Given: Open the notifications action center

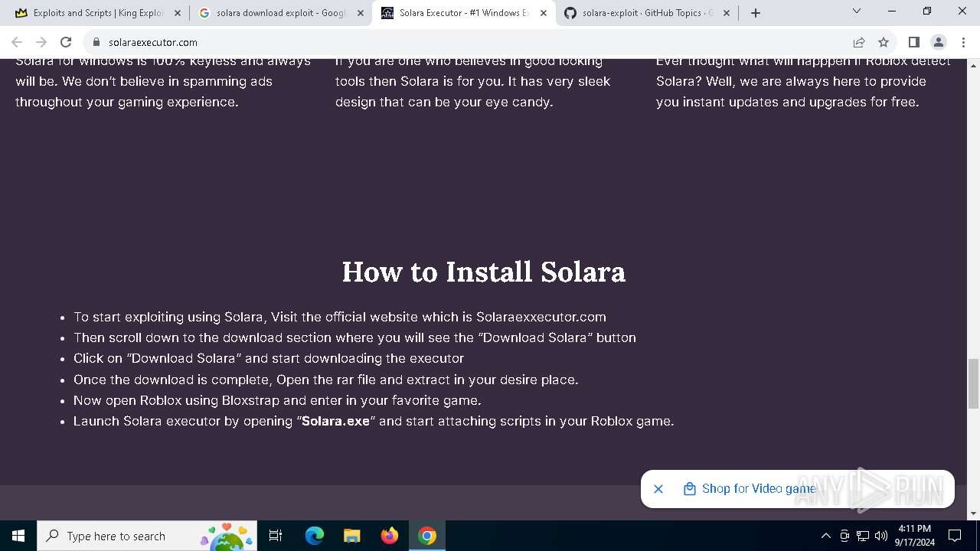Looking at the screenshot, I should point(955,536).
